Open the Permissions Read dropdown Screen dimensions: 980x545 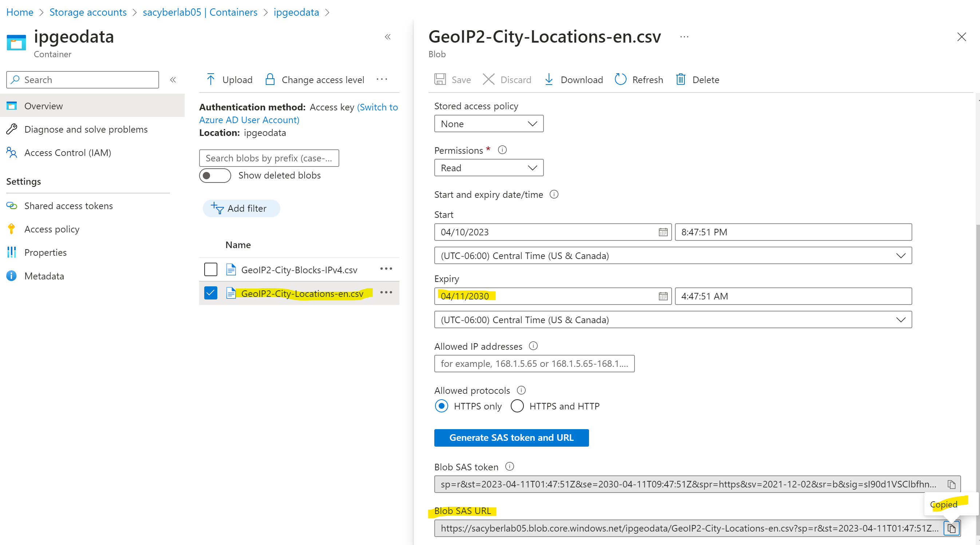[x=489, y=168]
